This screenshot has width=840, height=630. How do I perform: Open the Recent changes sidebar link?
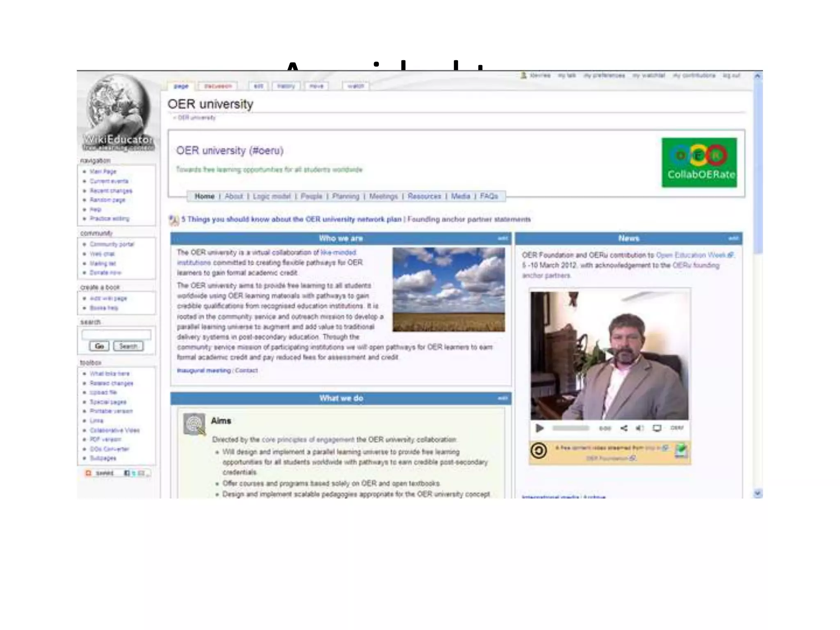(x=111, y=191)
